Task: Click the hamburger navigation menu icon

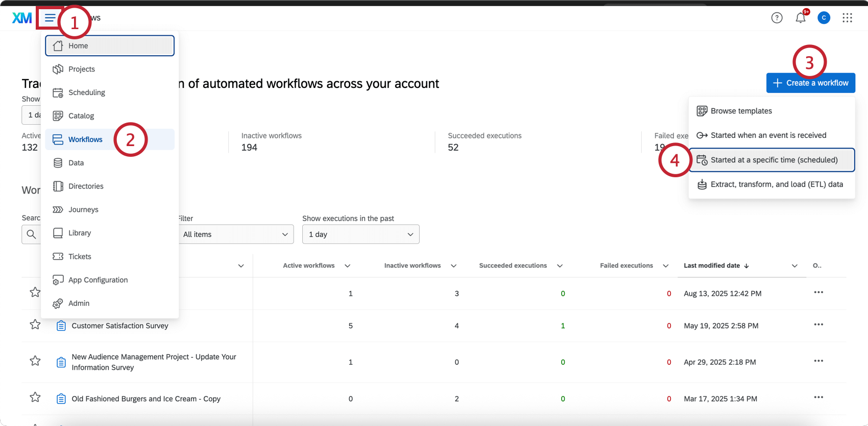Action: tap(50, 18)
